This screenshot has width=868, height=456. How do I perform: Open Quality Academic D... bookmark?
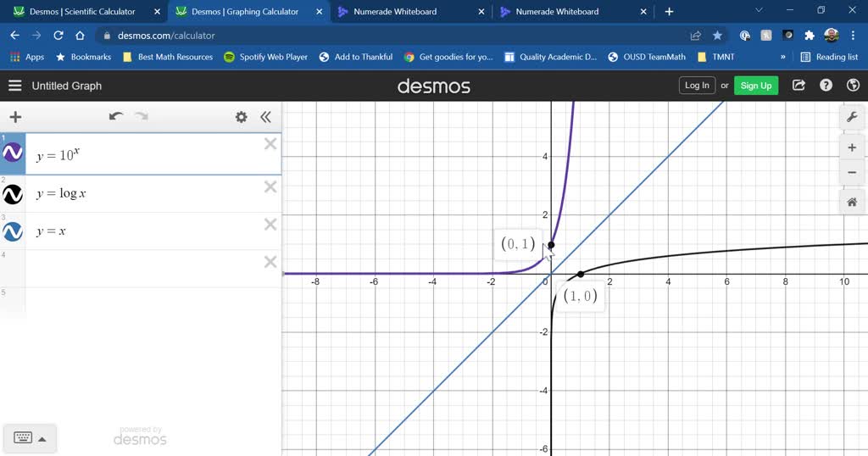(551, 57)
